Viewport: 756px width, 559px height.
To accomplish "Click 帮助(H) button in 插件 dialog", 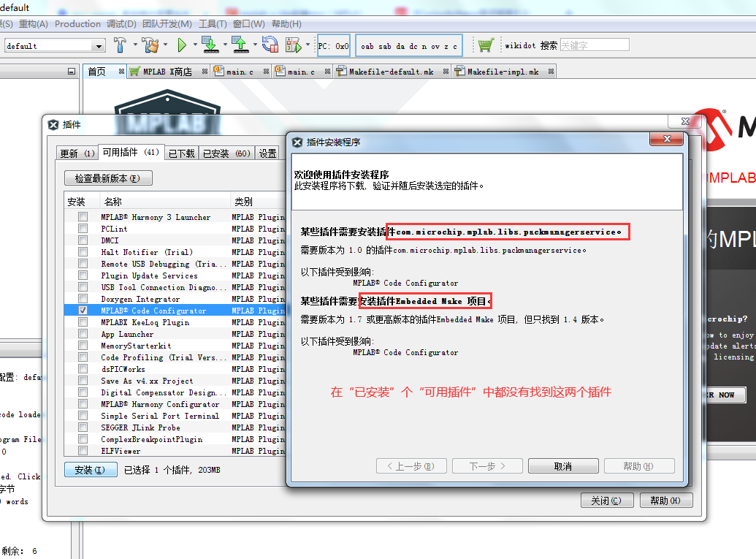I will point(666,501).
